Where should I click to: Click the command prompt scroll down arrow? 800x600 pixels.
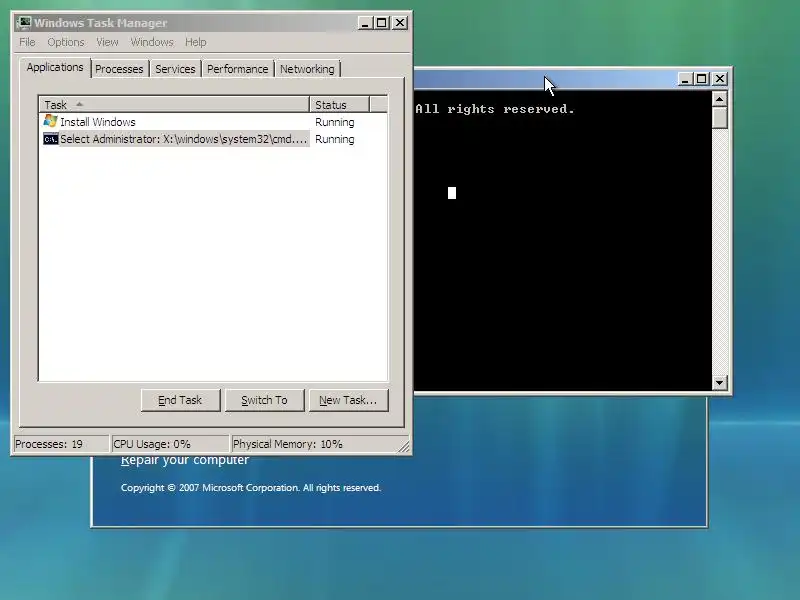[x=719, y=382]
